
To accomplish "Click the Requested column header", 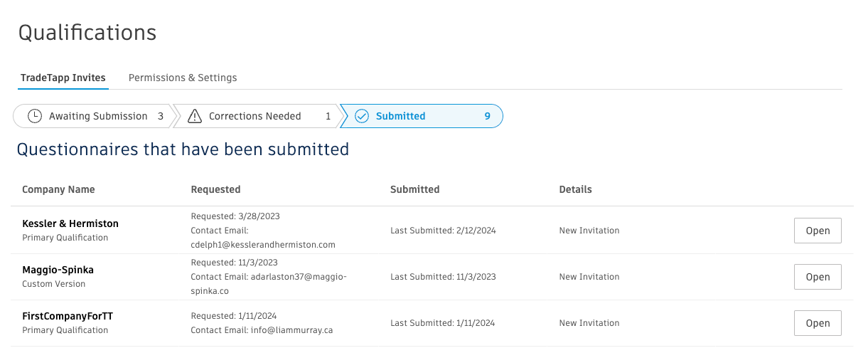I will click(215, 189).
